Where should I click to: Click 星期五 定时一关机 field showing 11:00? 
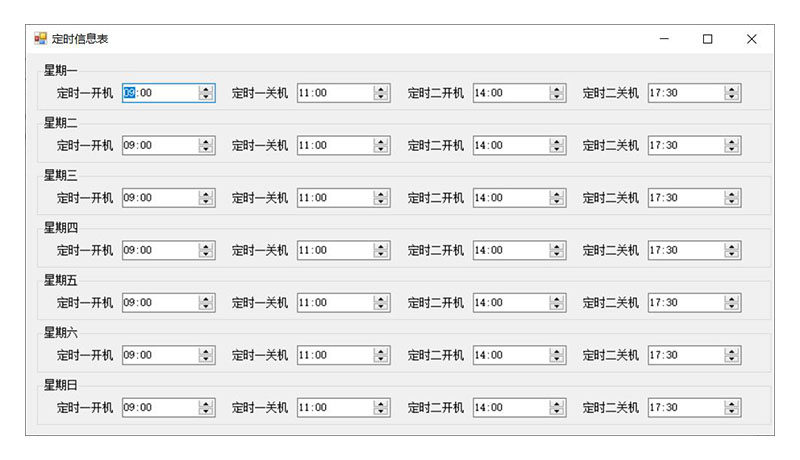[x=343, y=303]
